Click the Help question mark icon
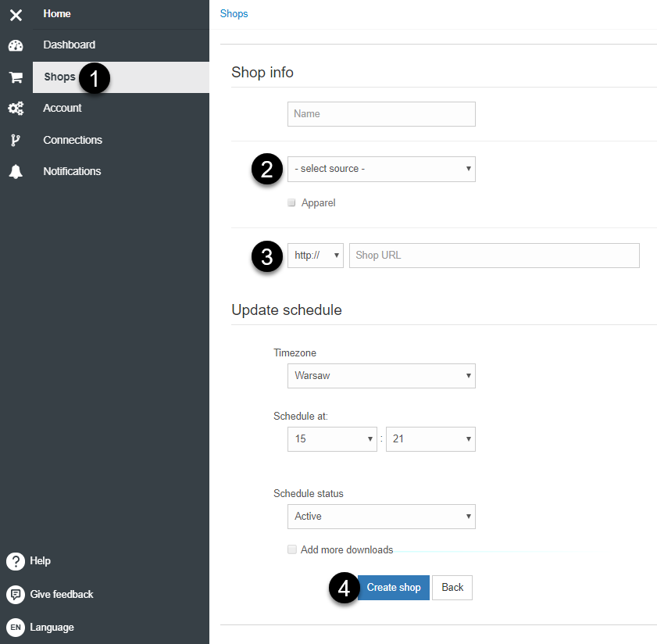Viewport: 657px width, 644px height. click(x=16, y=561)
